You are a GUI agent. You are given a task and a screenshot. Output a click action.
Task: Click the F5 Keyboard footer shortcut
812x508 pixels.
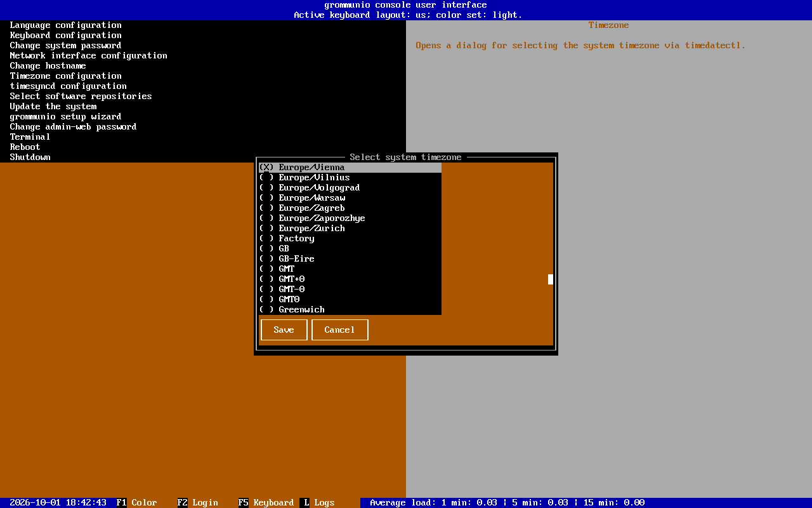click(x=266, y=503)
